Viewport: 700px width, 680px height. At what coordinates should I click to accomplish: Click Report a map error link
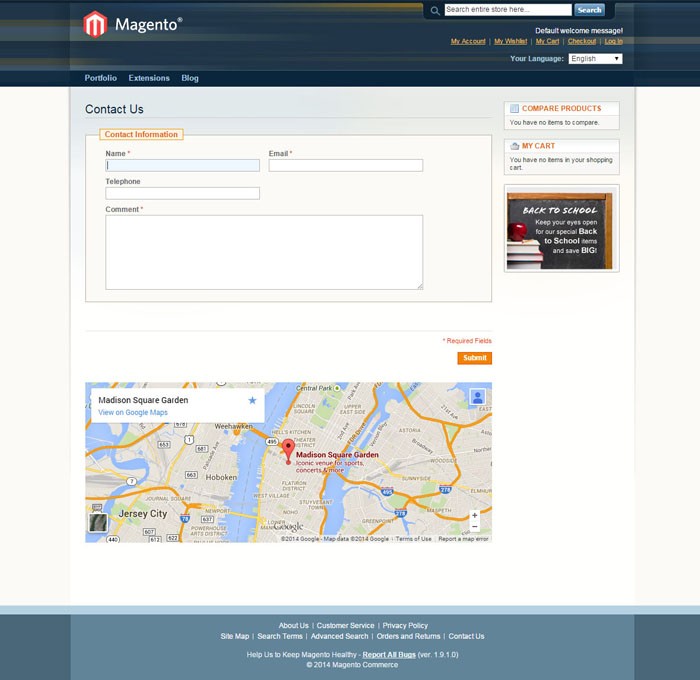(x=463, y=539)
